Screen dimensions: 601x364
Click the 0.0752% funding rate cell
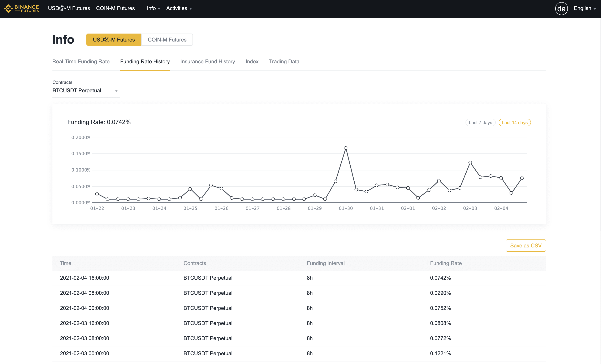pos(440,308)
